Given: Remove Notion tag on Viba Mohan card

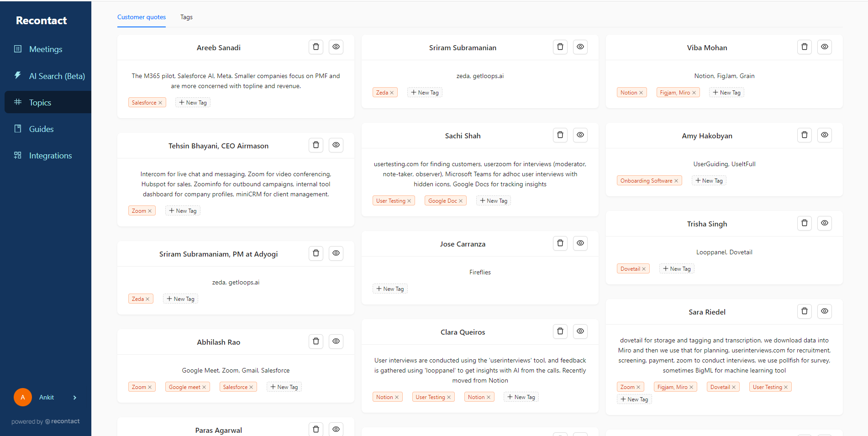Looking at the screenshot, I should pyautogui.click(x=641, y=93).
